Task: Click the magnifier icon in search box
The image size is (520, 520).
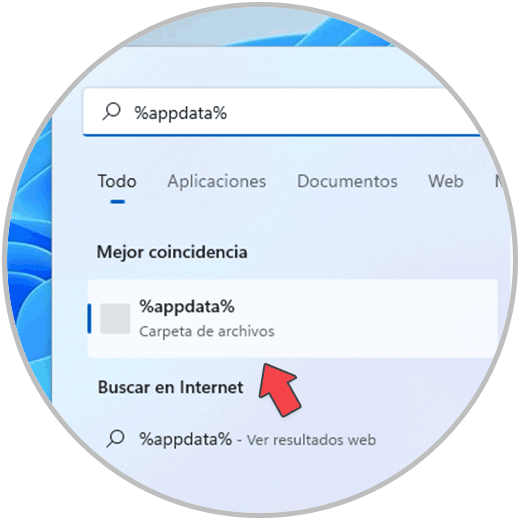Action: click(111, 112)
